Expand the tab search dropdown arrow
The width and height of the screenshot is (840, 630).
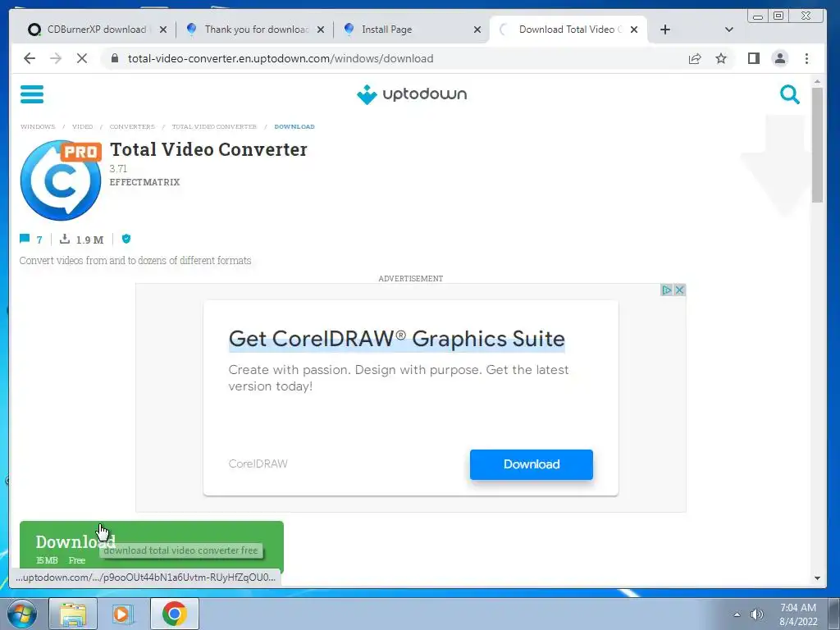(728, 30)
